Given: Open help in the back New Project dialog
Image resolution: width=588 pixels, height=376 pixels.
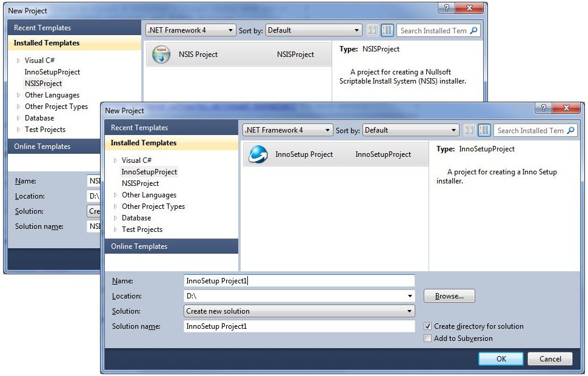Looking at the screenshot, I should coord(446,8).
